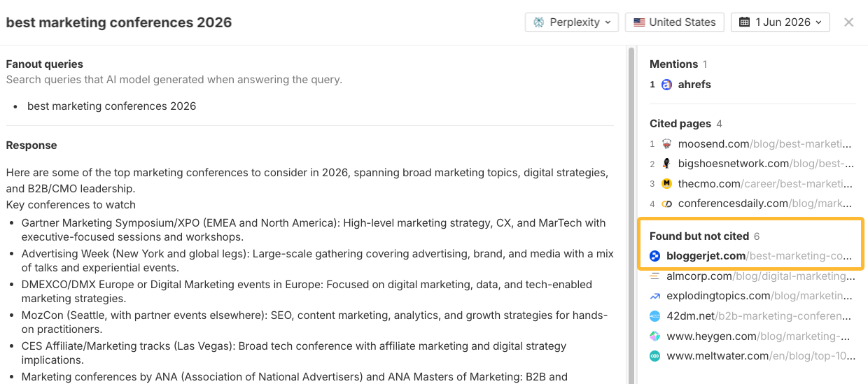The width and height of the screenshot is (868, 384).
Task: Click the bigshoesnetwork.com favicon
Action: (666, 164)
